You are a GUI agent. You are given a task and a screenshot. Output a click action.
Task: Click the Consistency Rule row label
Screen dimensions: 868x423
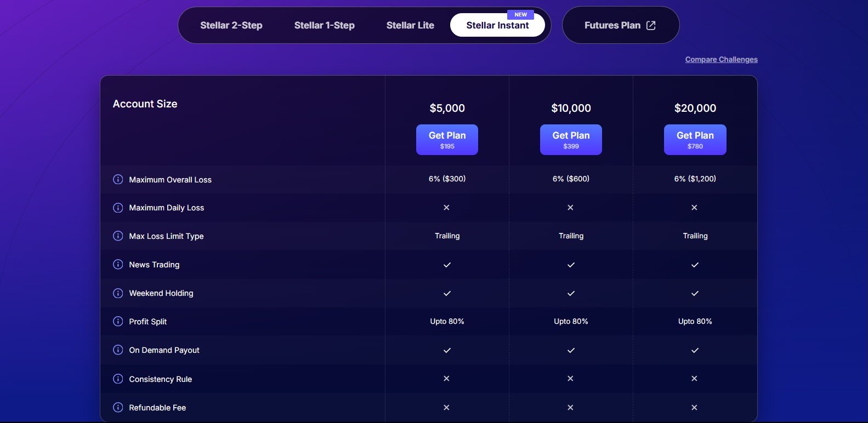[x=160, y=379]
